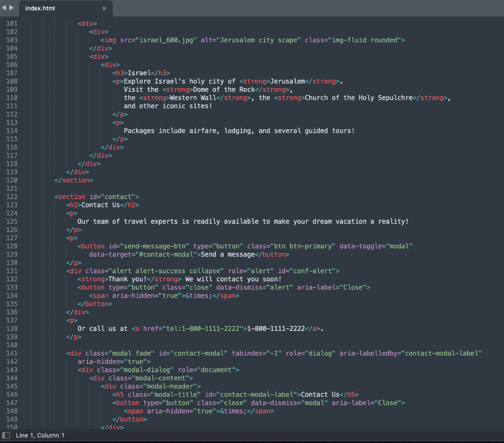Toggle the panel icon in the status bar
This screenshot has width=504, height=443.
[x=6, y=435]
